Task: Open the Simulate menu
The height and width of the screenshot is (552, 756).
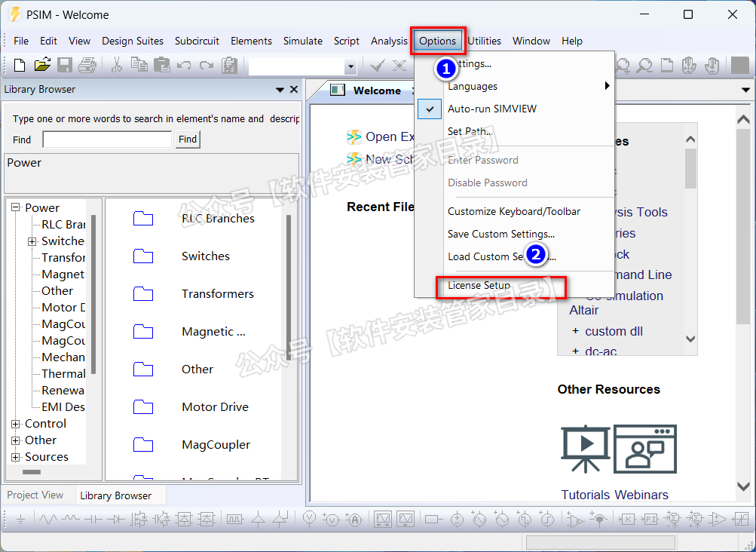Action: (303, 41)
